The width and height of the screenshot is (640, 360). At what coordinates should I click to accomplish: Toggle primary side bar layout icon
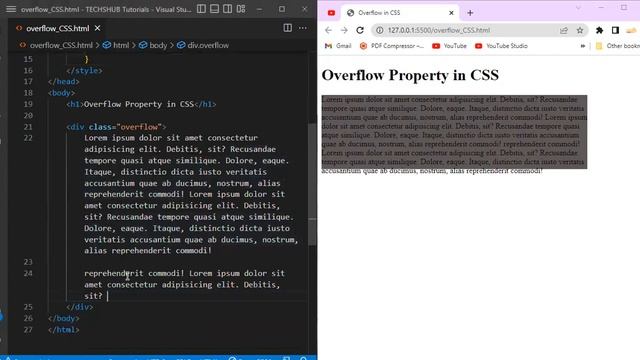pyautogui.click(x=201, y=9)
